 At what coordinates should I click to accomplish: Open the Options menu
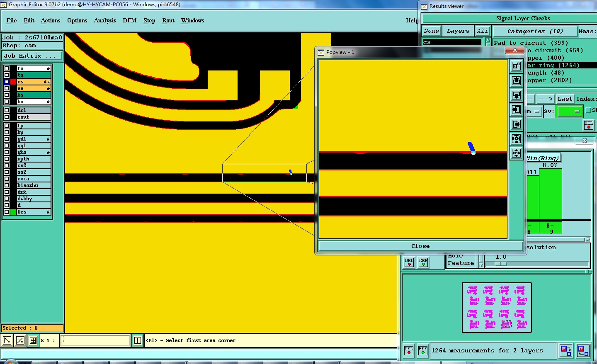77,20
